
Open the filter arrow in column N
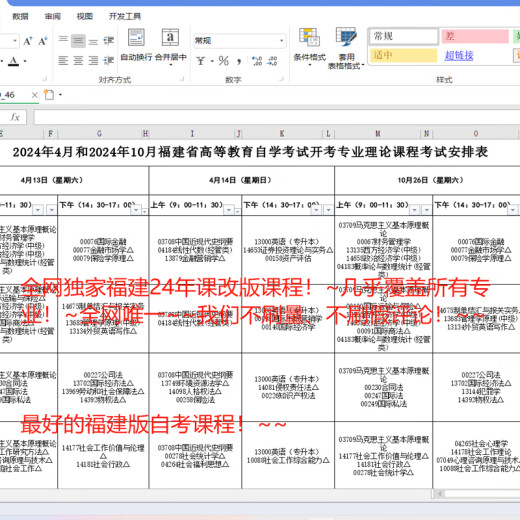(x=427, y=210)
